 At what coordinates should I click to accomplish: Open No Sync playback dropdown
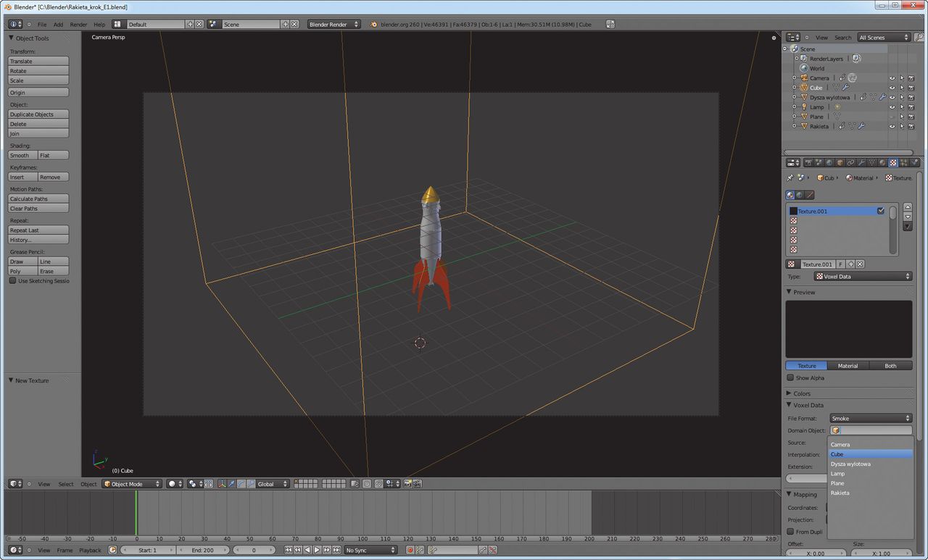(x=371, y=550)
